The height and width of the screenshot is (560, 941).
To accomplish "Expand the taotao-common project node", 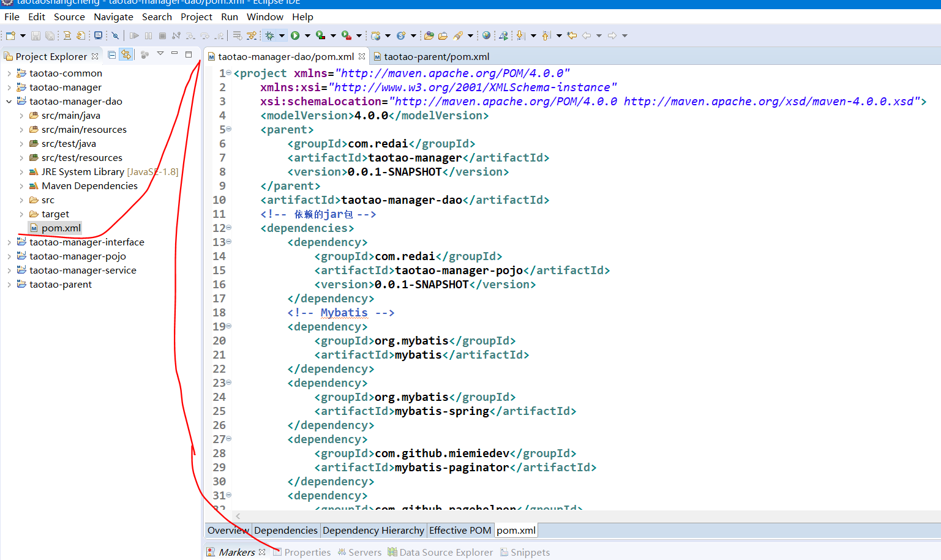I will click(9, 73).
